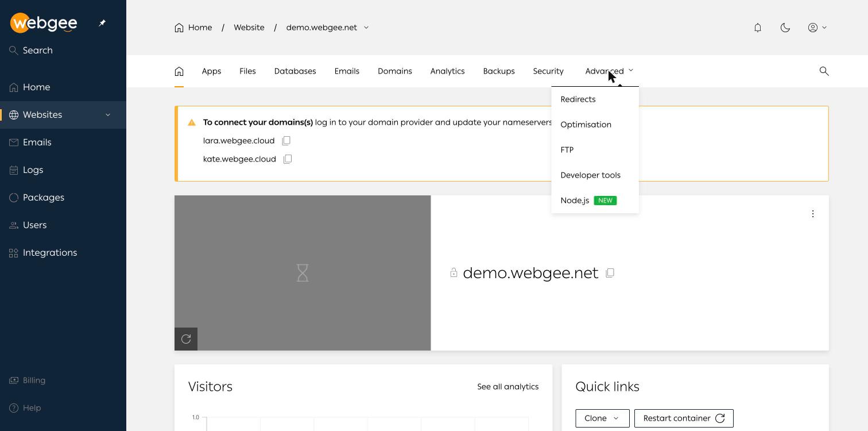The width and height of the screenshot is (868, 431).
Task: Open the demo.webgee.net breadcrumb dropdown
Action: 328,28
